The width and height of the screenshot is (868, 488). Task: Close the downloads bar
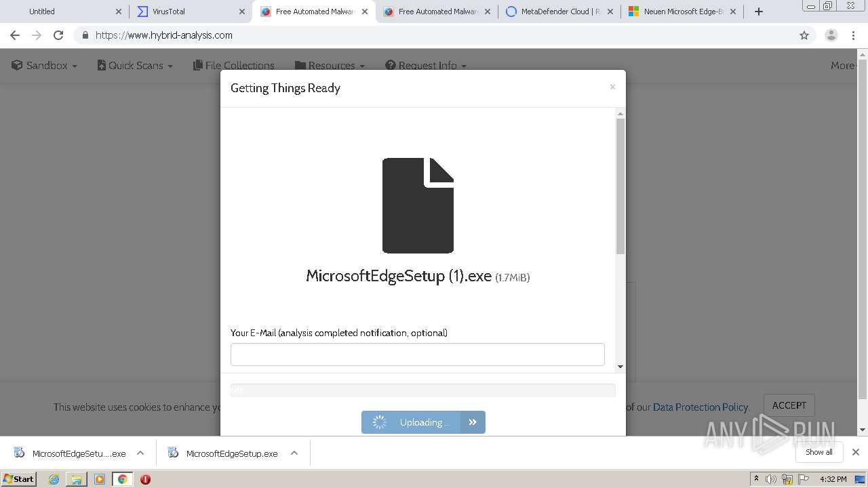[x=856, y=452]
